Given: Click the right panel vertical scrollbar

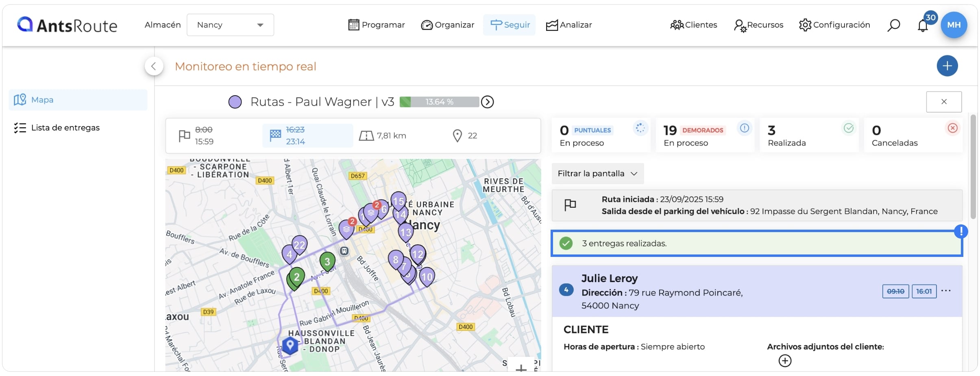Looking at the screenshot, I should click(973, 167).
